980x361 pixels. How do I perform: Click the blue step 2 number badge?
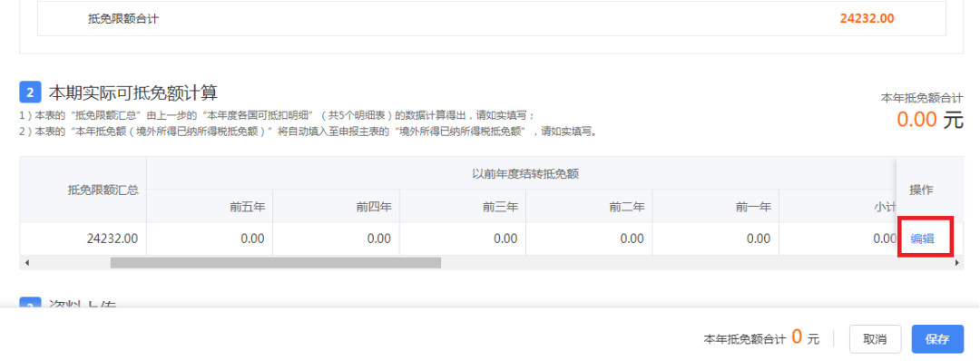point(30,93)
